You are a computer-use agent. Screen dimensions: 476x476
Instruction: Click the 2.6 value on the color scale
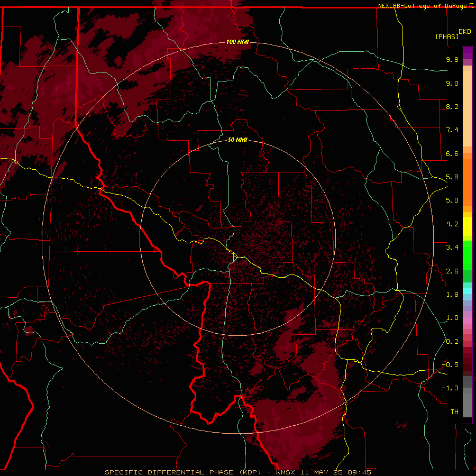452,271
